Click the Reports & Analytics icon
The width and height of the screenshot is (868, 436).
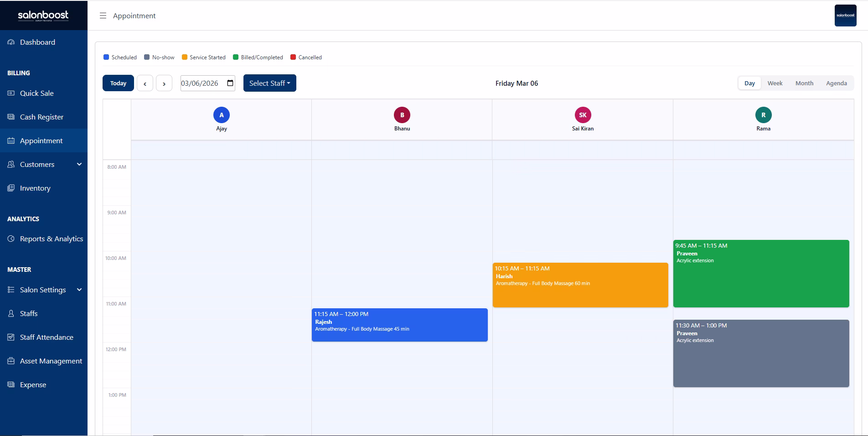[x=11, y=239]
